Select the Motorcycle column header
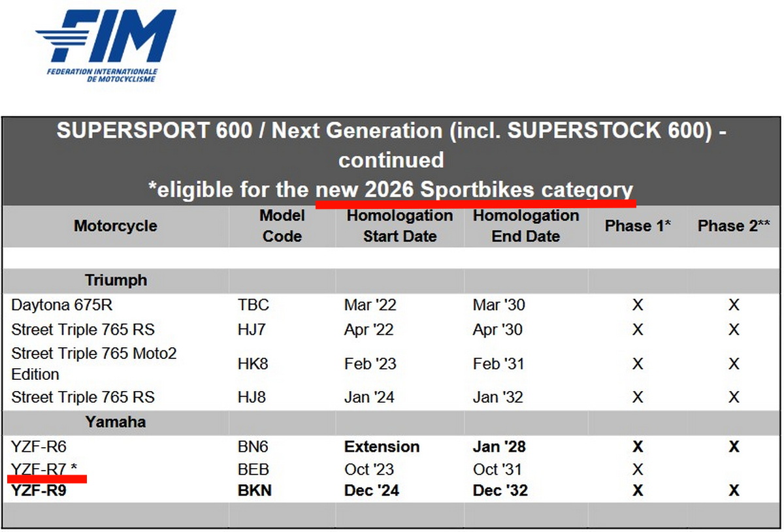The height and width of the screenshot is (532, 784). click(x=116, y=226)
